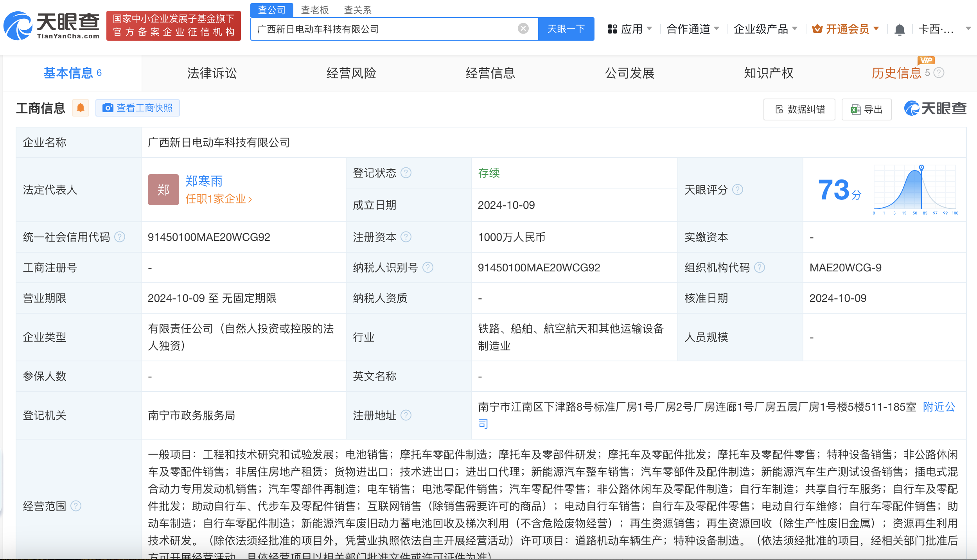Image resolution: width=977 pixels, height=560 pixels.
Task: Click help icon beside 天眼评分
Action: 738,190
